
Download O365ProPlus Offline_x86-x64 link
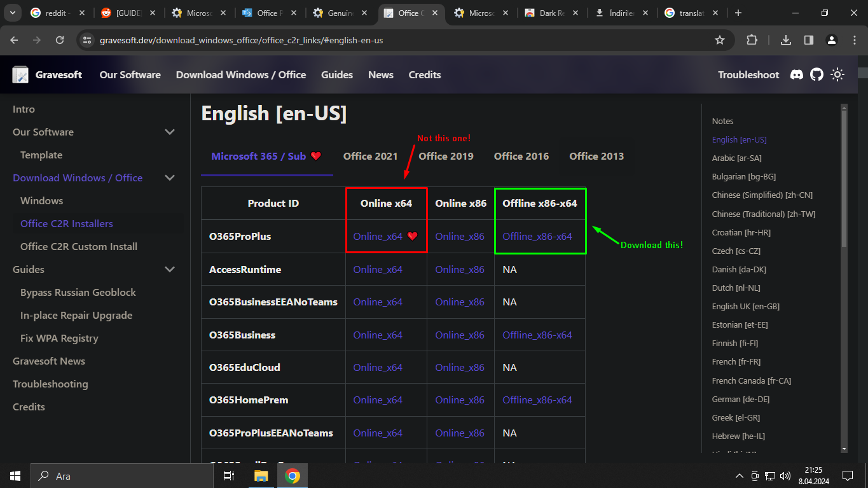pos(537,236)
